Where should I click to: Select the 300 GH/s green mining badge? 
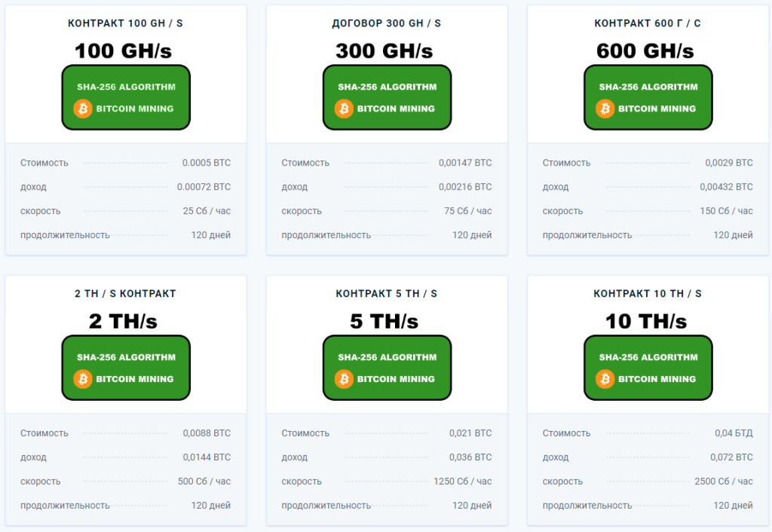pos(387,97)
